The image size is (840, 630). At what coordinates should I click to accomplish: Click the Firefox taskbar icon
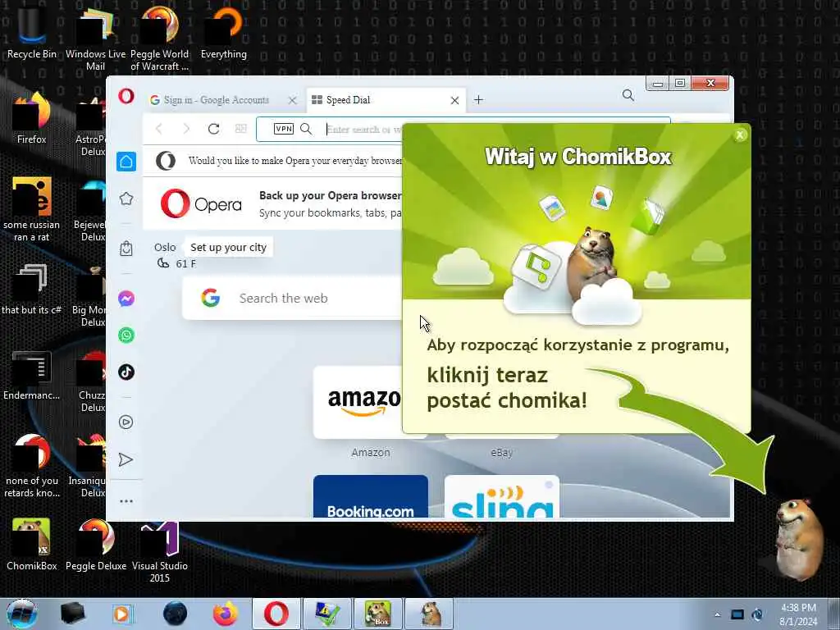click(x=226, y=614)
